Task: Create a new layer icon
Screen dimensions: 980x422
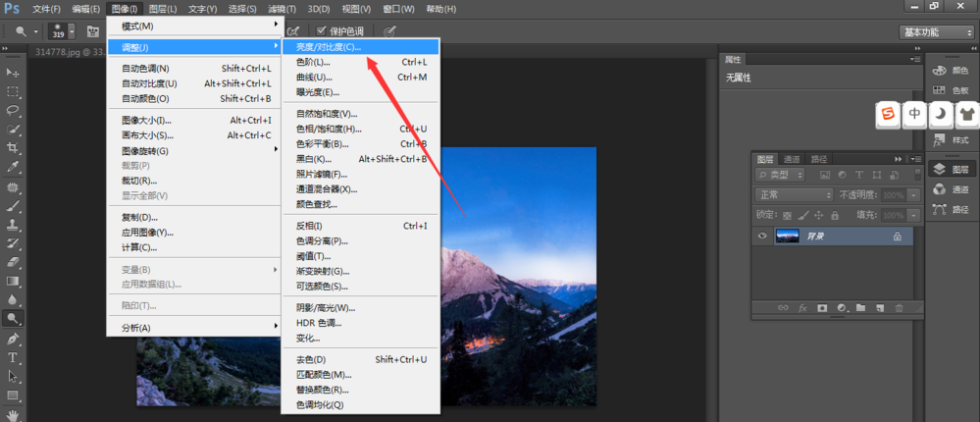Action: click(879, 307)
